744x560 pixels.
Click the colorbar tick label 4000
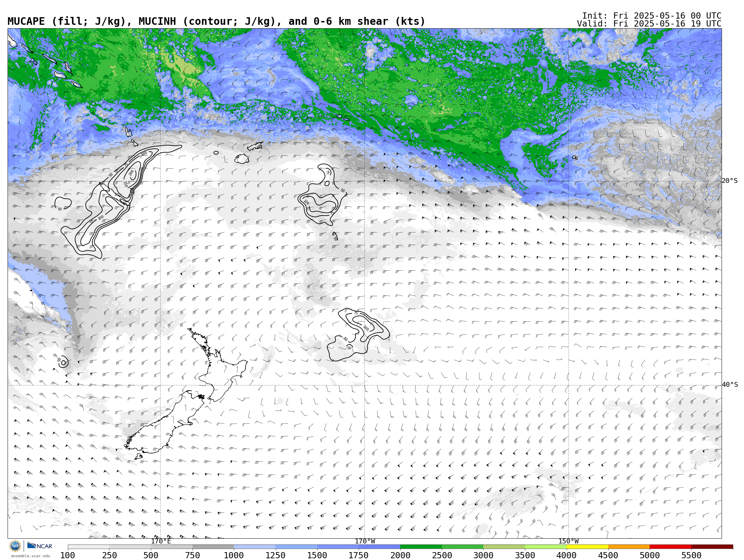pos(567,556)
